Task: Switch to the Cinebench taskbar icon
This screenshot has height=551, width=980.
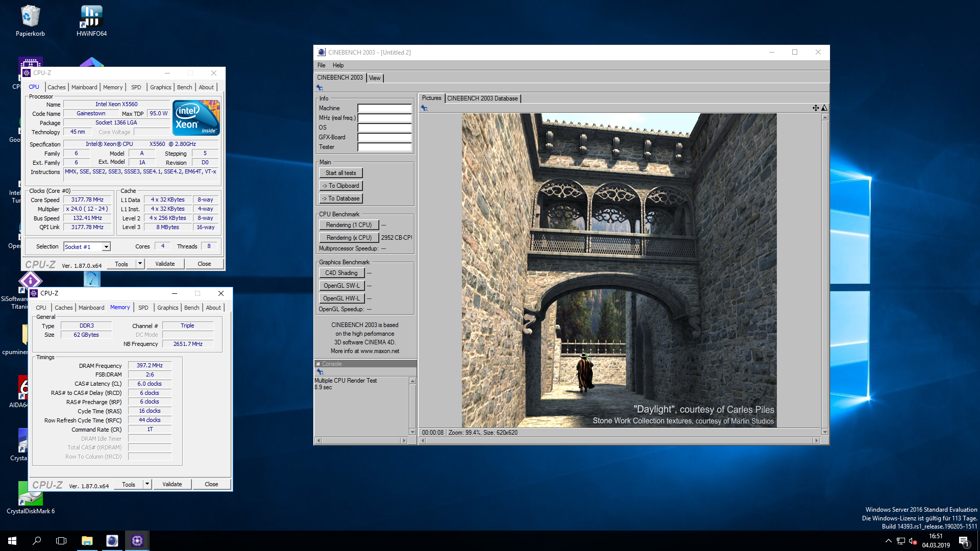Action: [x=112, y=541]
